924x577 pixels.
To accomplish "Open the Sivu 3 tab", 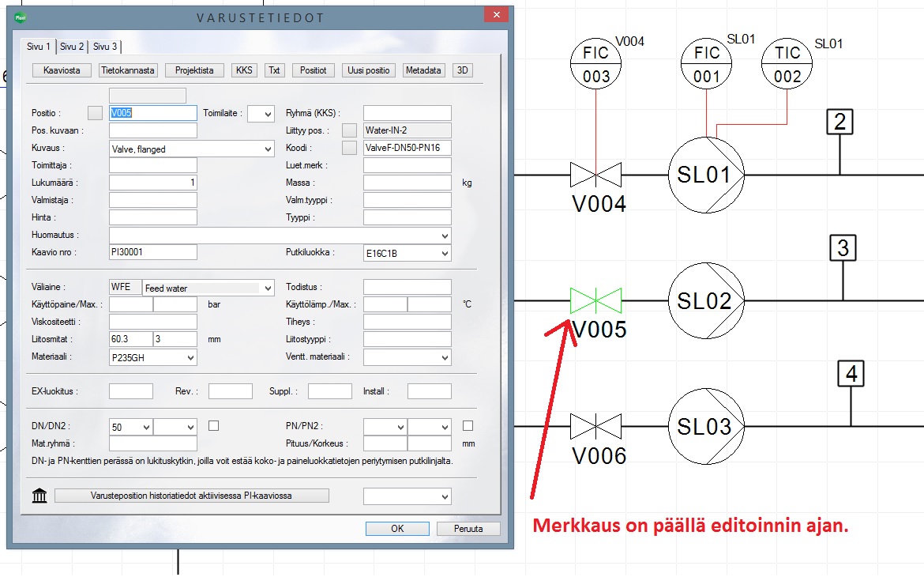I will pos(104,47).
